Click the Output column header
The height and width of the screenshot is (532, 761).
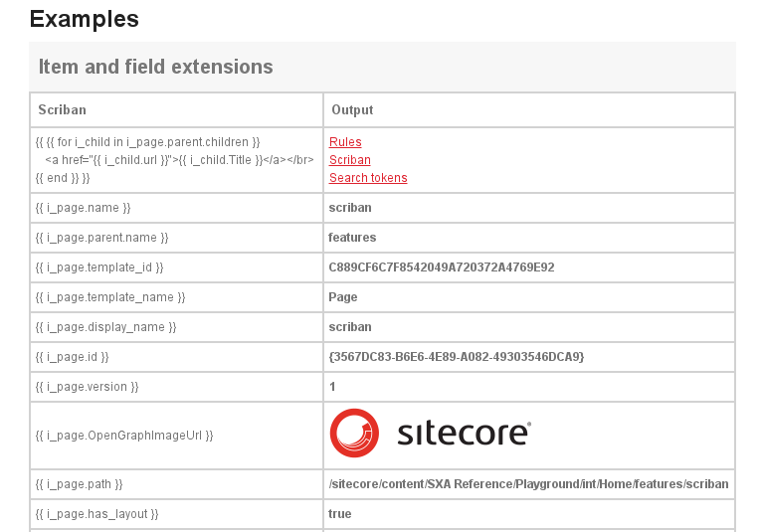352,110
